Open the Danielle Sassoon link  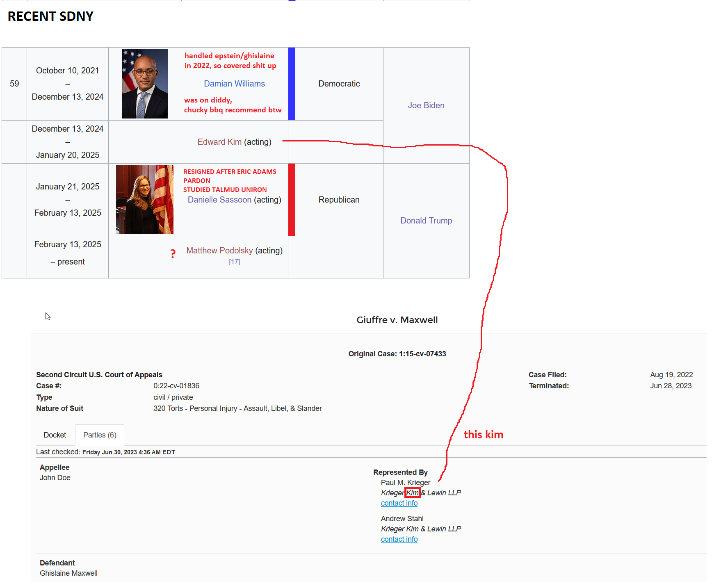(219, 200)
